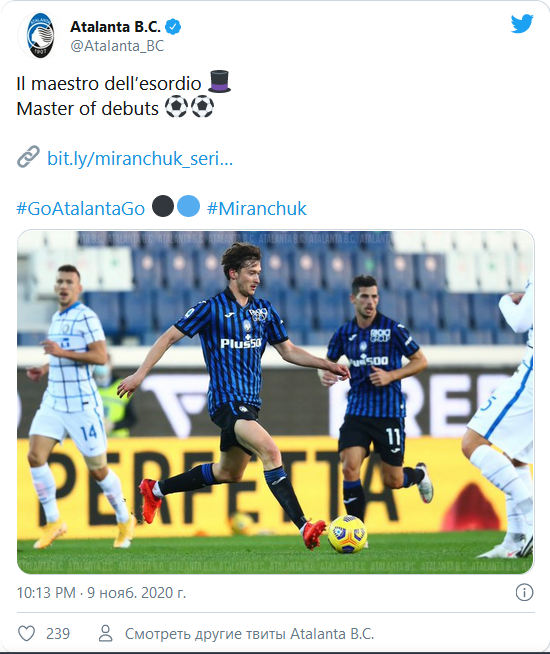The width and height of the screenshot is (550, 654).
Task: Click the tweet timestamp 10:13 PM
Action: coord(46,592)
